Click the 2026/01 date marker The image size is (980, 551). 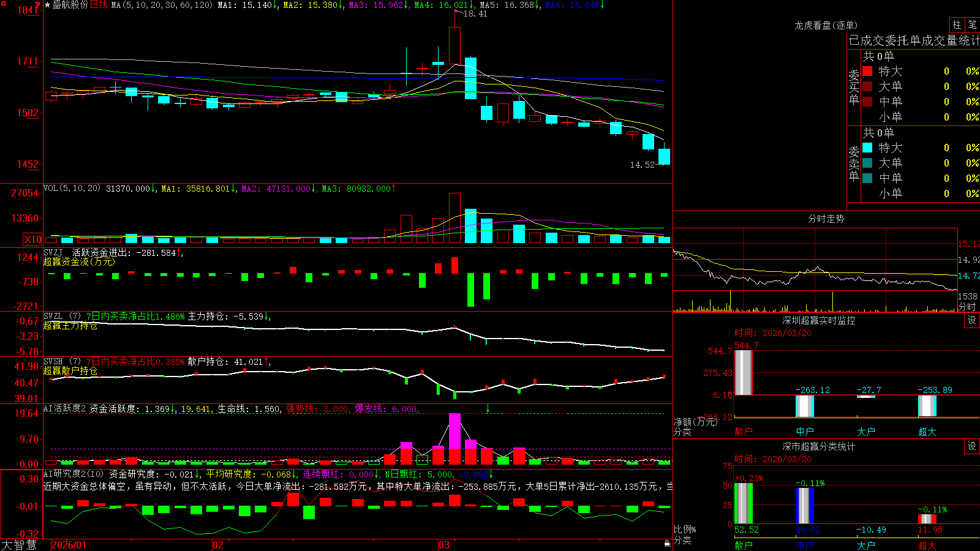coord(69,545)
